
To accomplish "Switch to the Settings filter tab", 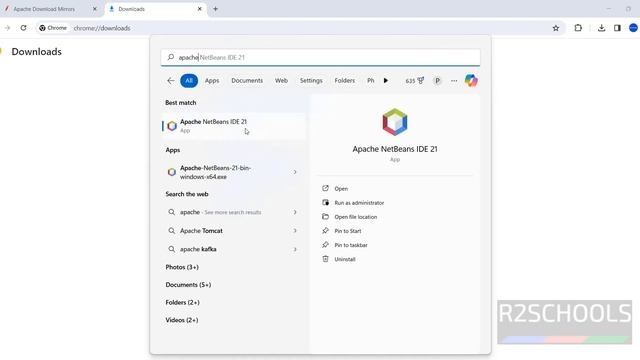I will click(x=311, y=80).
